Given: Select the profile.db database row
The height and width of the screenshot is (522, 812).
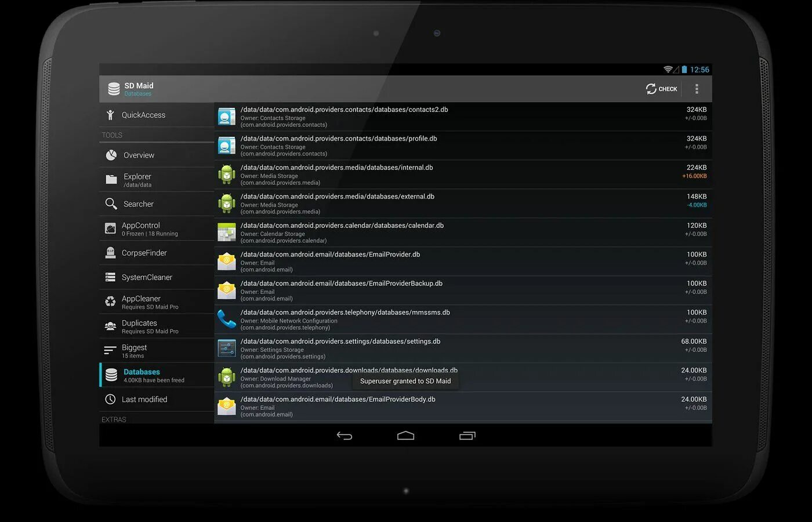Looking at the screenshot, I should pos(463,146).
